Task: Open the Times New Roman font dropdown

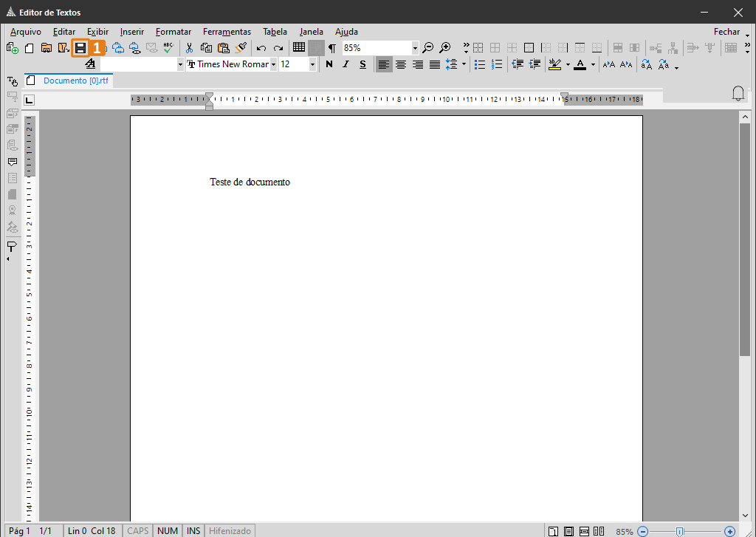Action: click(x=273, y=64)
